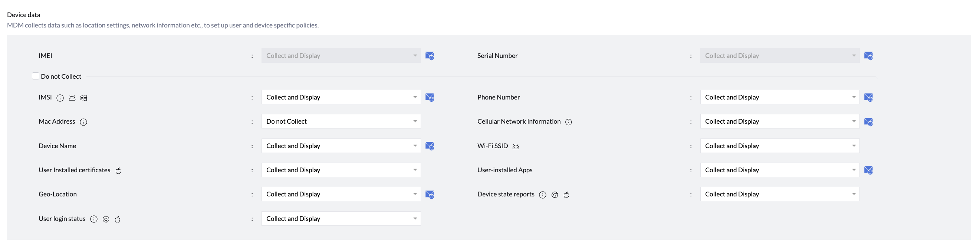Click the Device data heading
Viewport: 980px width, 251px height.
point(24,15)
